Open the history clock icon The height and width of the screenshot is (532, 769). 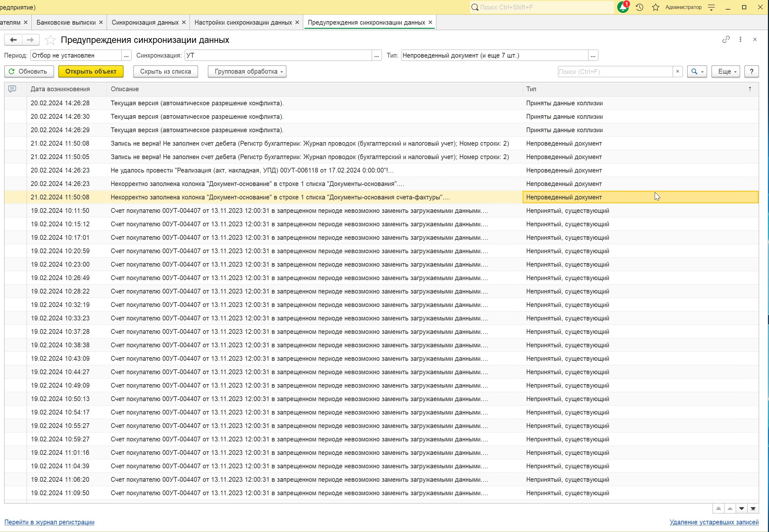[639, 7]
